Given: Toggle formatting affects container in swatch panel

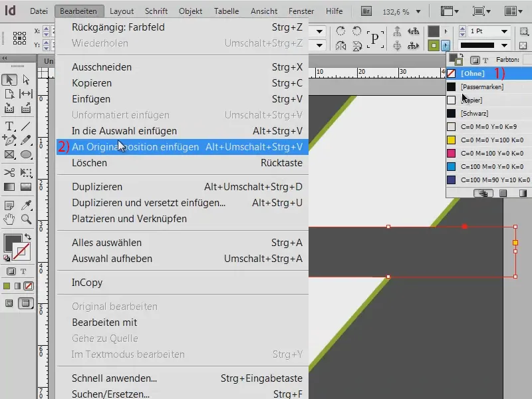Looking at the screenshot, I should (475, 61).
